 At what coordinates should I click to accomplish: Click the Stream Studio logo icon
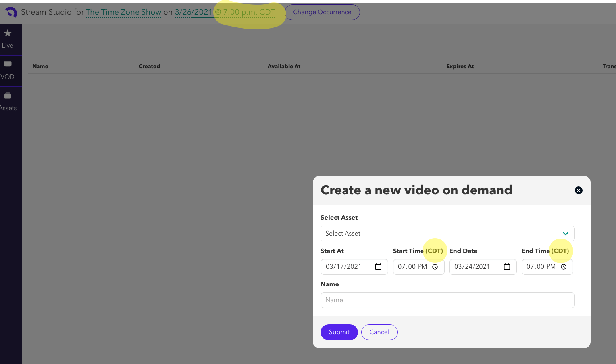pos(11,12)
